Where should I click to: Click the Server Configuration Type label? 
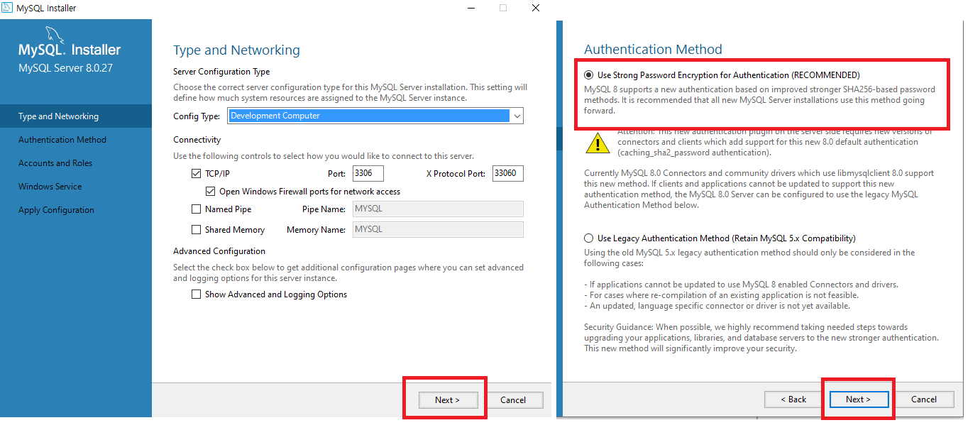pyautogui.click(x=221, y=72)
